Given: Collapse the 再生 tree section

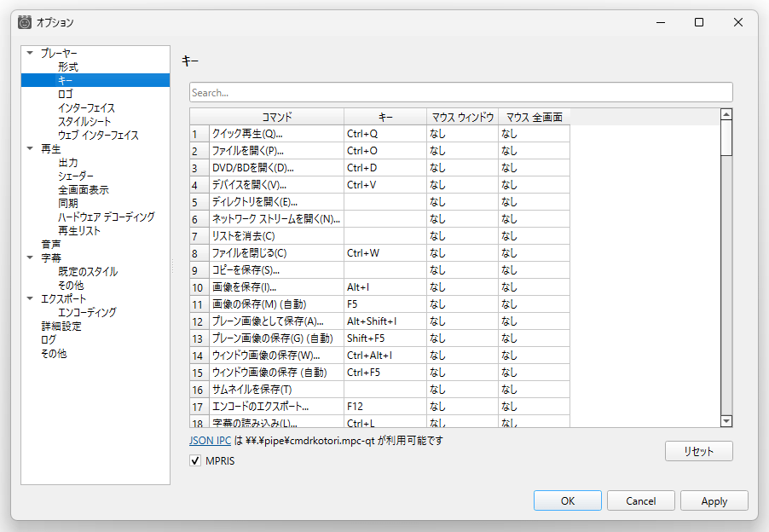Looking at the screenshot, I should tap(30, 148).
